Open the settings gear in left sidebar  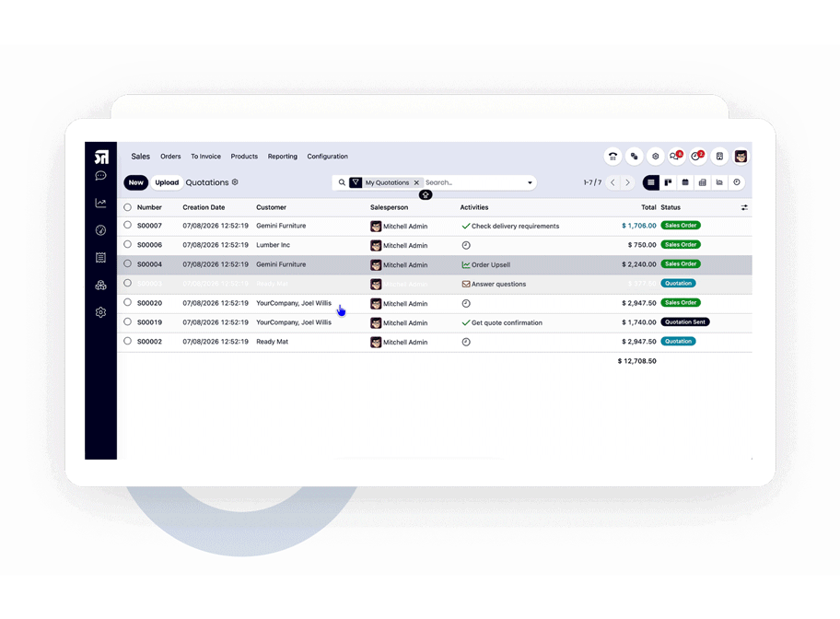coord(100,312)
